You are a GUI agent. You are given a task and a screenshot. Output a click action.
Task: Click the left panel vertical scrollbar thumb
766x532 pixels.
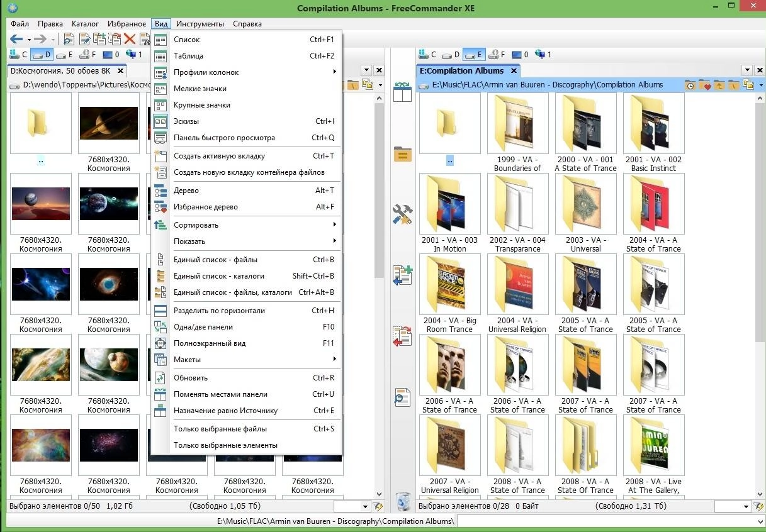tap(378, 190)
